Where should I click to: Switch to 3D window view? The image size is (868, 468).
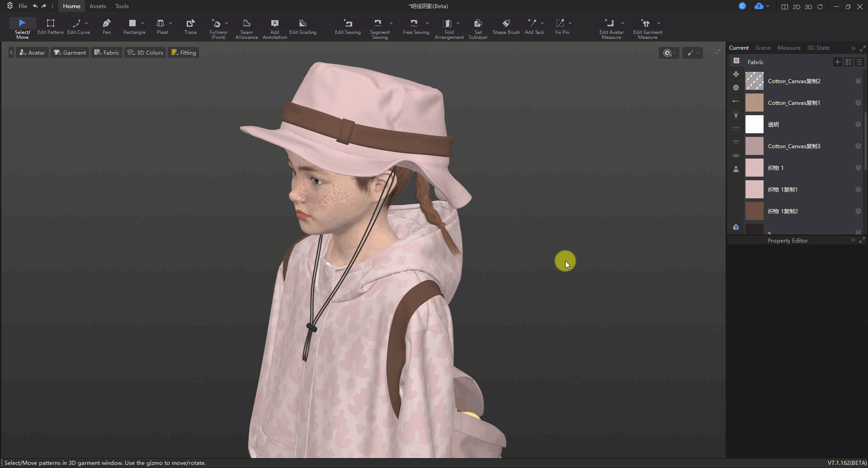coord(808,7)
